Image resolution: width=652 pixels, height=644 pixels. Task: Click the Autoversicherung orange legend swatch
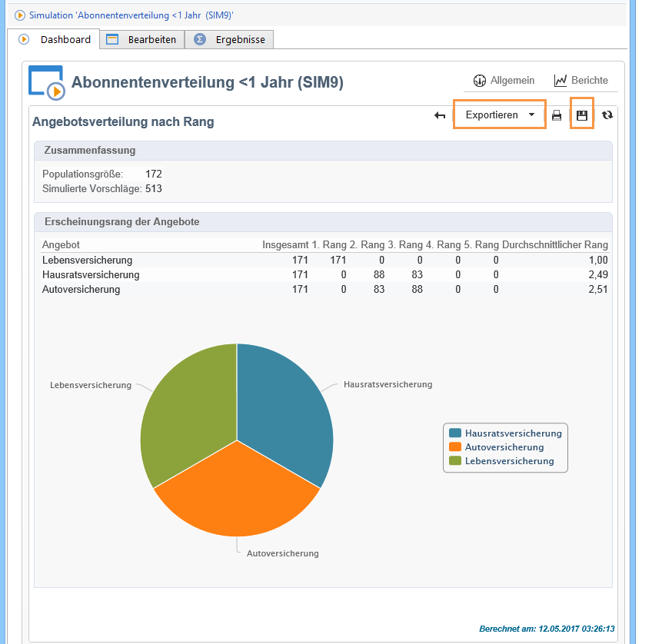pyautogui.click(x=455, y=446)
